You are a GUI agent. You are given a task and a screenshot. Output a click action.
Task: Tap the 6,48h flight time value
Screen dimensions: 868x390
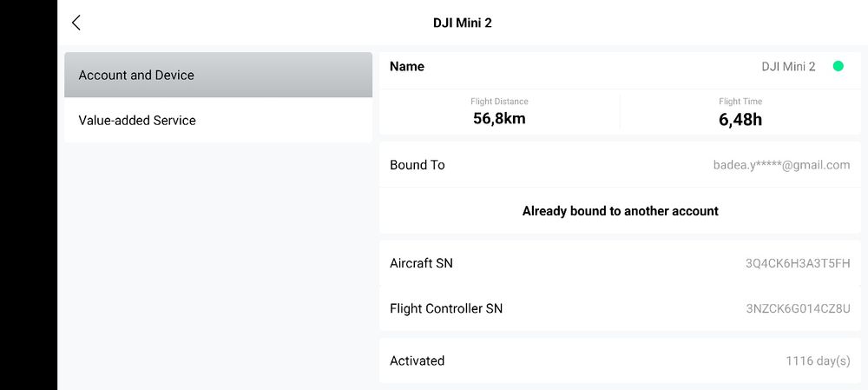tap(740, 120)
